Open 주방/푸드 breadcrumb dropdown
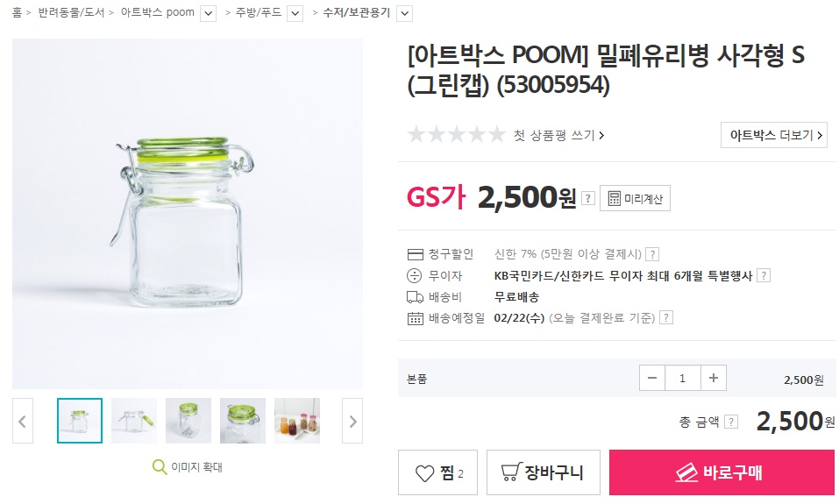The height and width of the screenshot is (504, 839). (x=295, y=13)
